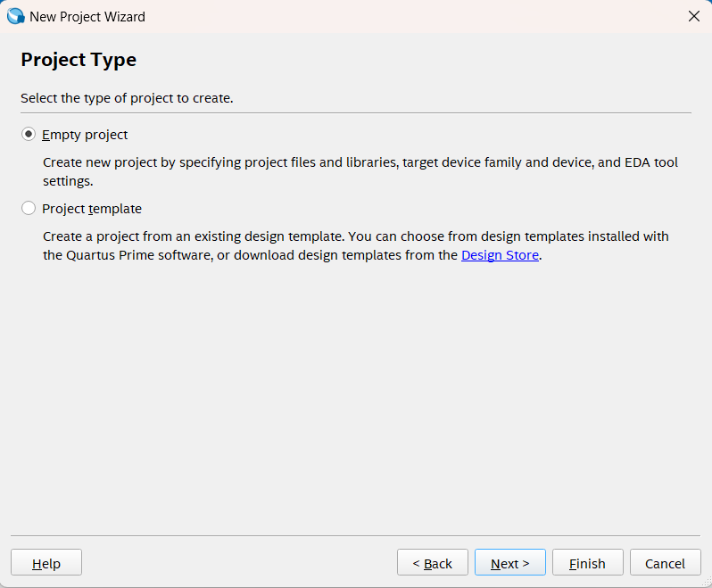Click the divider below the instruction text
The image size is (712, 588).
[356, 113]
